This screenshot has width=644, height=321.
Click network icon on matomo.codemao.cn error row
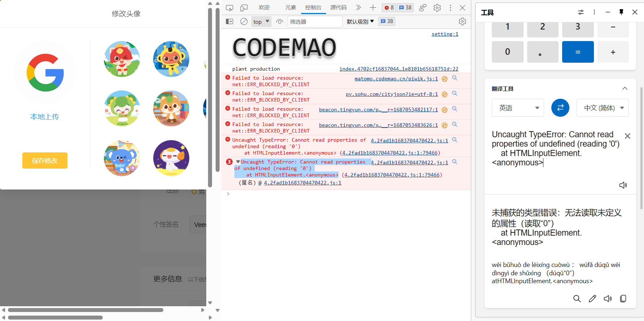pos(445,79)
